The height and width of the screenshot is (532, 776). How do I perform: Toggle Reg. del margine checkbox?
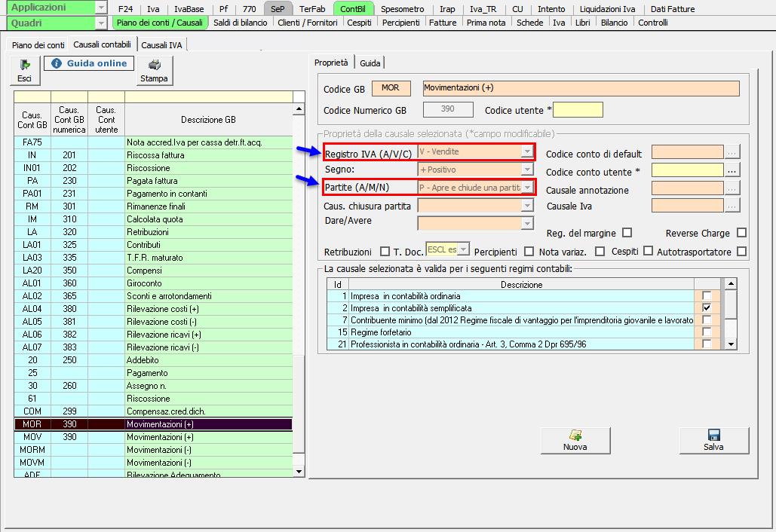point(627,232)
